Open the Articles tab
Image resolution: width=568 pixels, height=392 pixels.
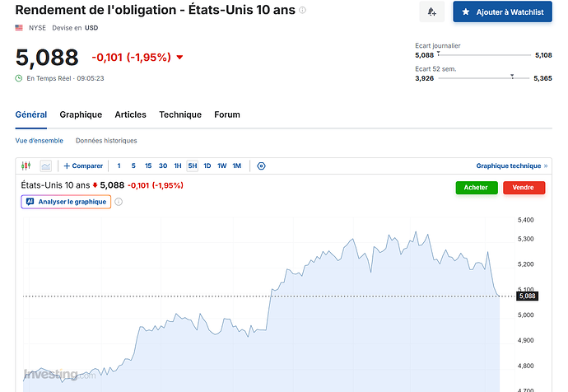pos(130,114)
